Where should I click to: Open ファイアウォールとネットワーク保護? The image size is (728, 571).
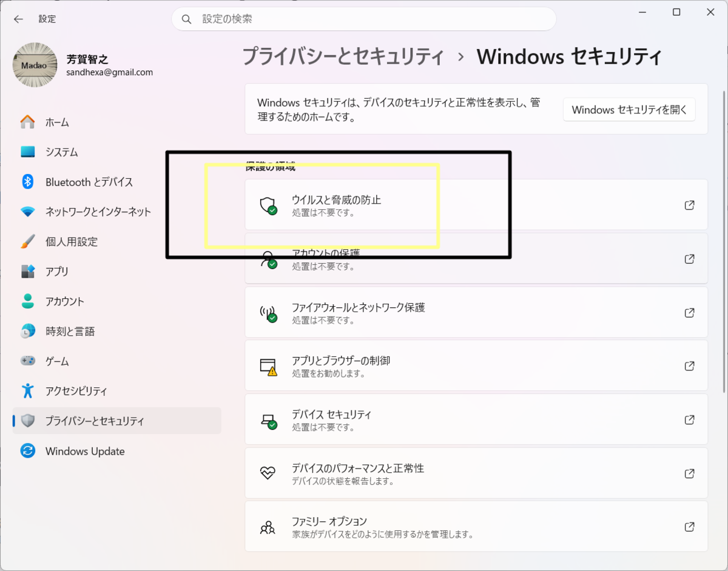point(476,312)
